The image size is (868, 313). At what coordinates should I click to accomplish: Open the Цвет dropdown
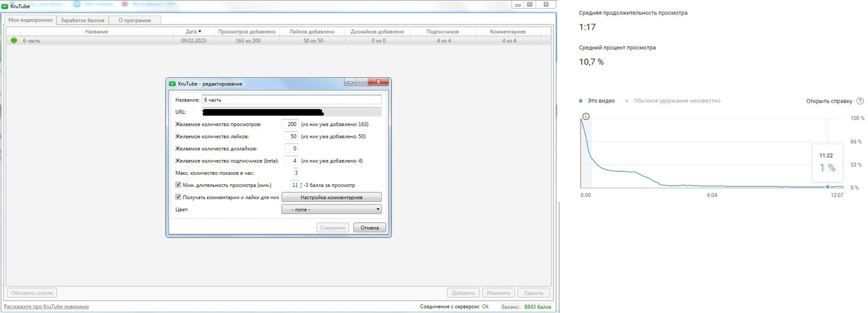[x=332, y=209]
